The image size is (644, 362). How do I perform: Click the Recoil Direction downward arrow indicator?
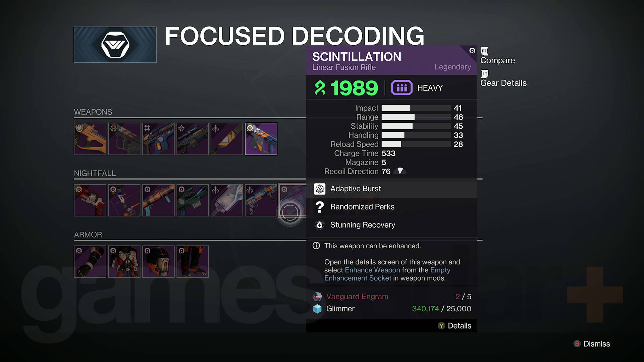(x=401, y=171)
